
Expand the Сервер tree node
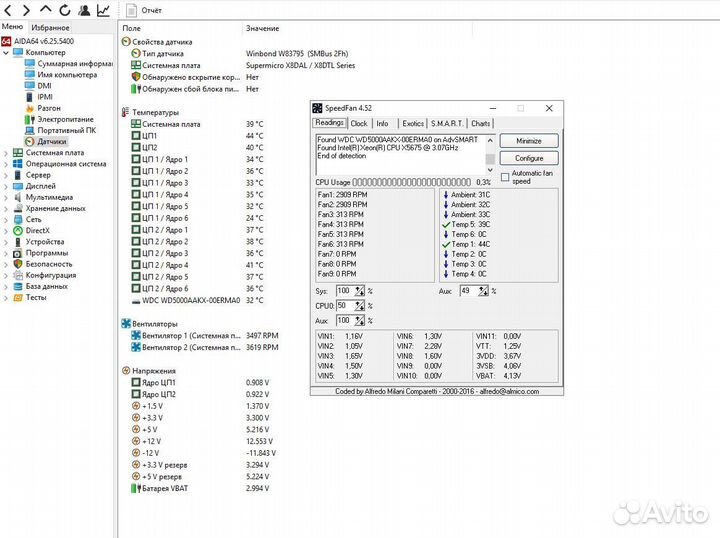pos(6,175)
